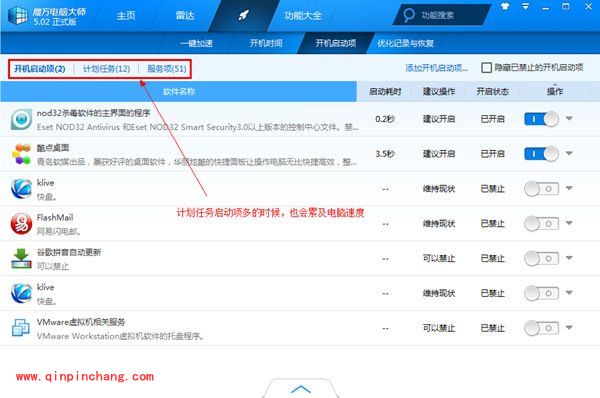
Task: Select 开机启动项 sub-tab
Action: tap(336, 43)
